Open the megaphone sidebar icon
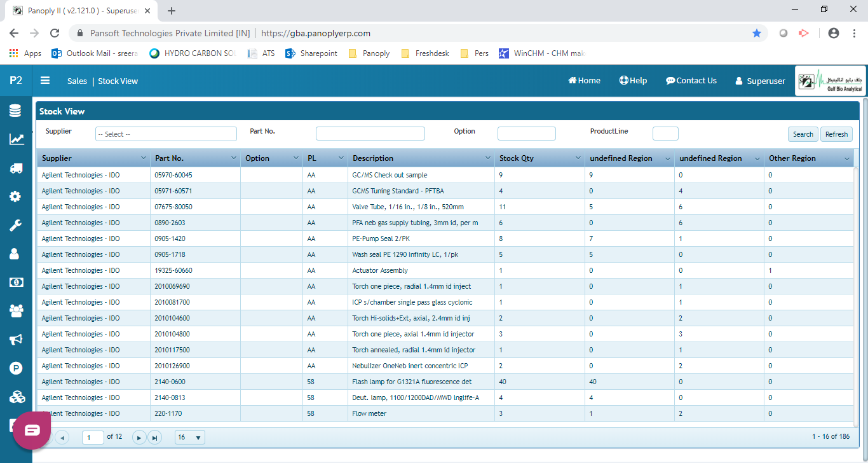The height and width of the screenshot is (463, 868). [x=16, y=340]
